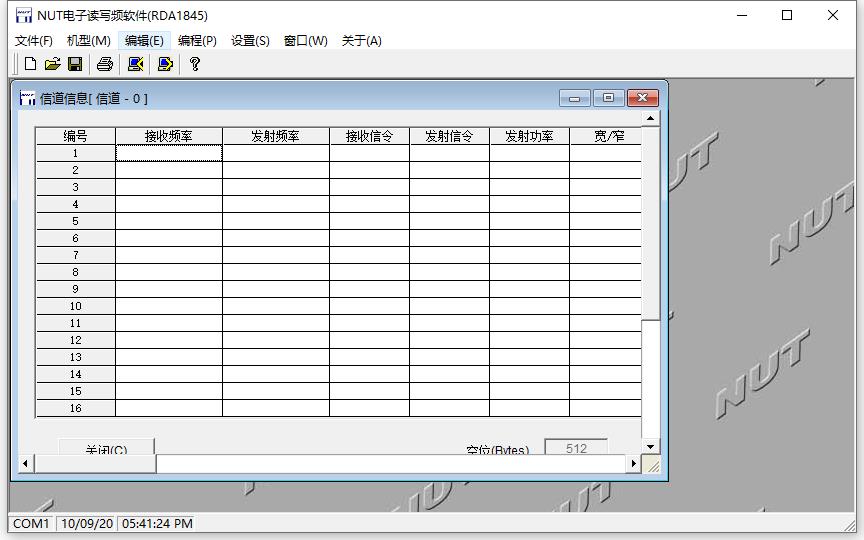Select row number 12 in 编号 column
Screen dimensions: 864x540
[75, 341]
